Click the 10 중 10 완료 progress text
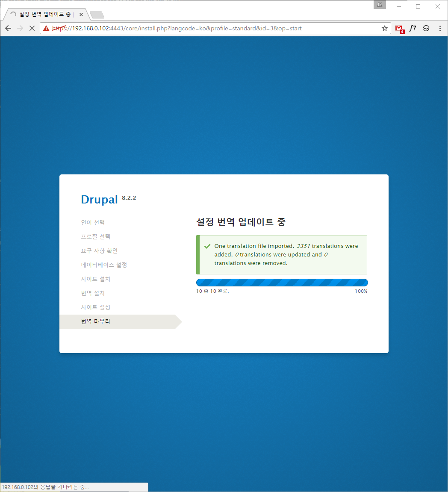Screen dimensions: 448x492 click(x=212, y=291)
